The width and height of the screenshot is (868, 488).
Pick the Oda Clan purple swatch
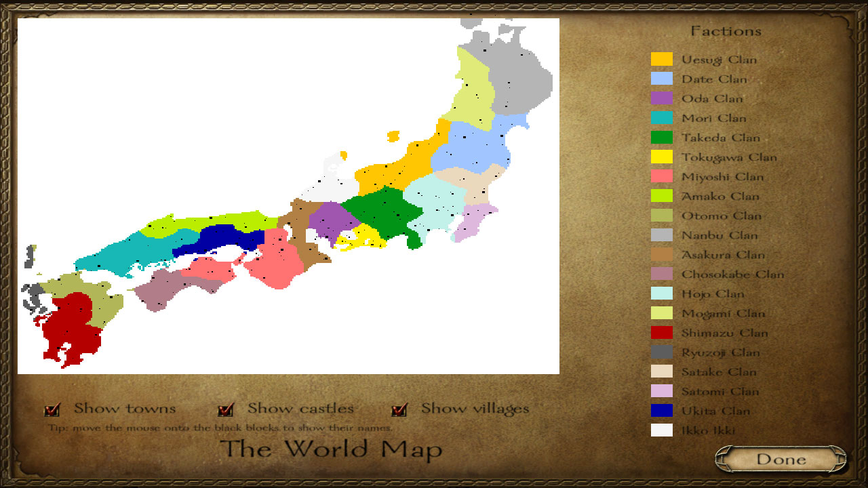661,99
